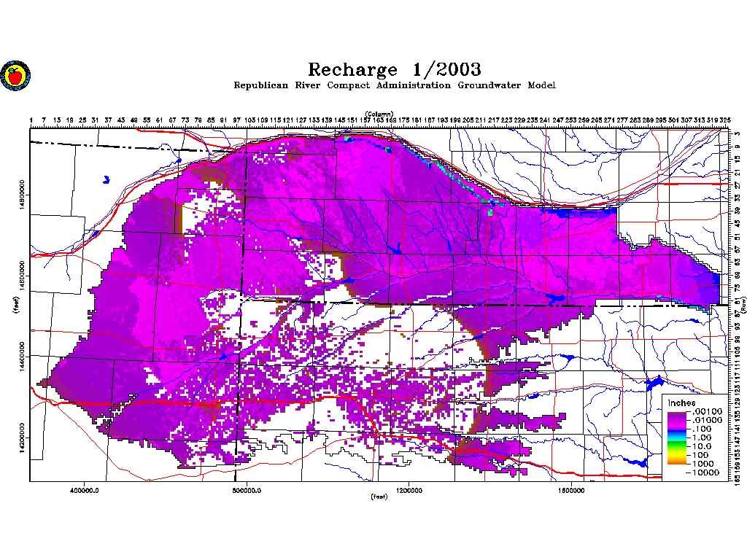This screenshot has width=747, height=560.
Task: Click the "(feet)" label on the left axis
Action: (x=18, y=305)
